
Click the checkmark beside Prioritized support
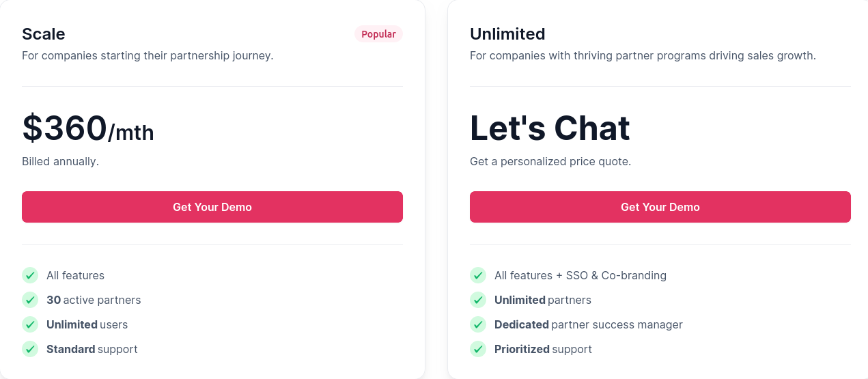(477, 349)
